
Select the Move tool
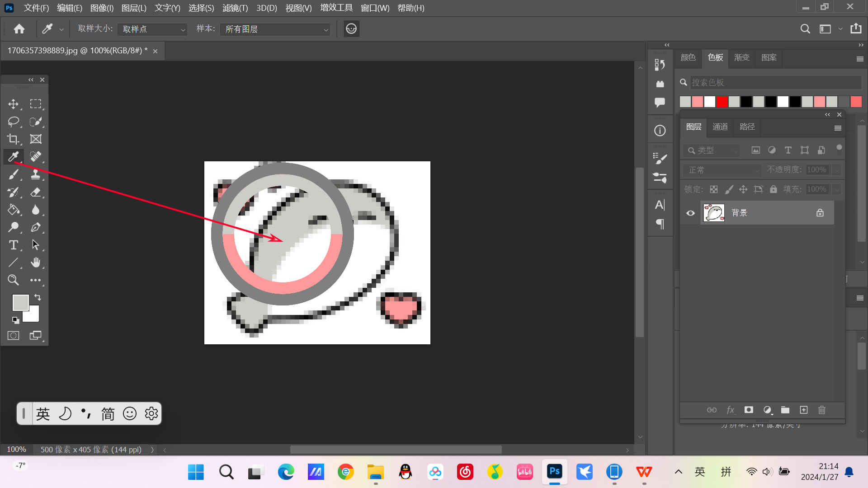(x=14, y=104)
